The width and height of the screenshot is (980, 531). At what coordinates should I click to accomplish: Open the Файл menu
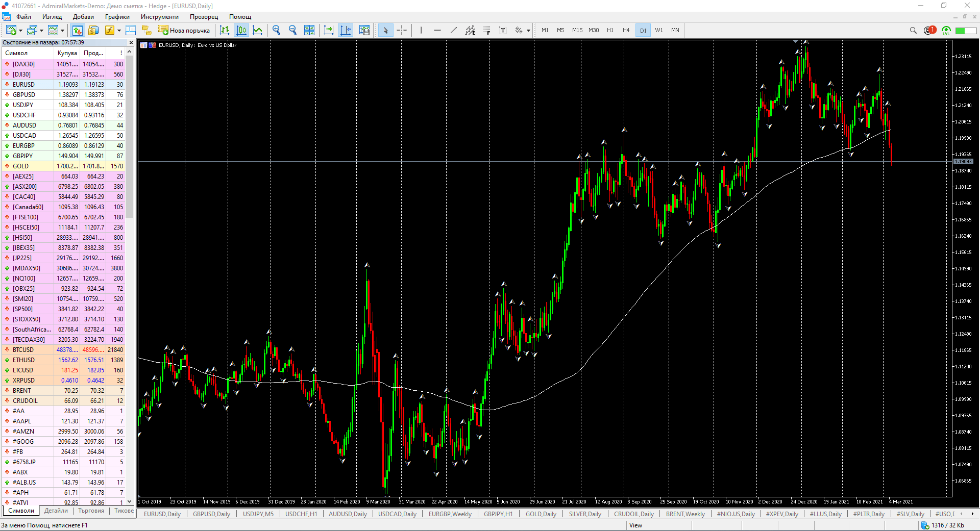pos(24,17)
